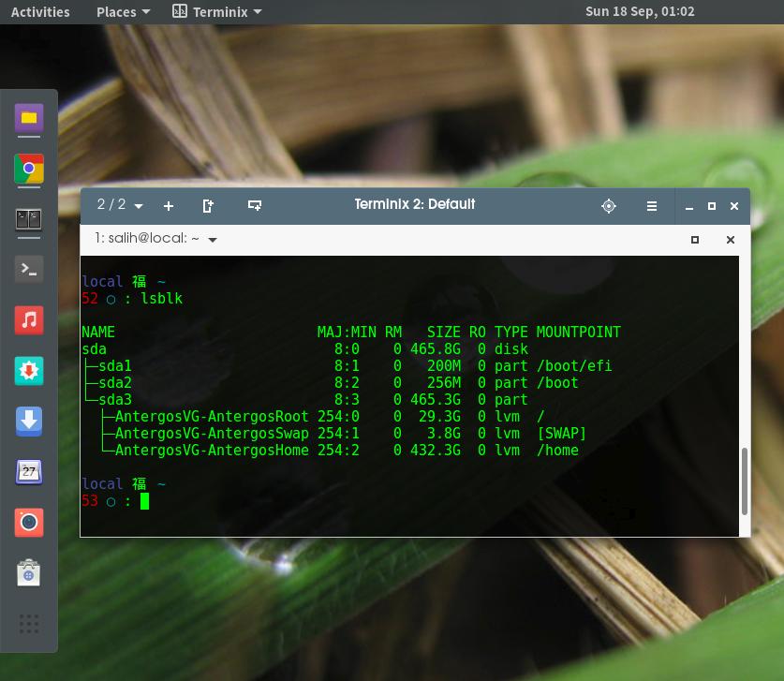Viewport: 784px width, 681px height.
Task: Expand the 2 / 2 session switcher dropdown
Action: point(121,205)
